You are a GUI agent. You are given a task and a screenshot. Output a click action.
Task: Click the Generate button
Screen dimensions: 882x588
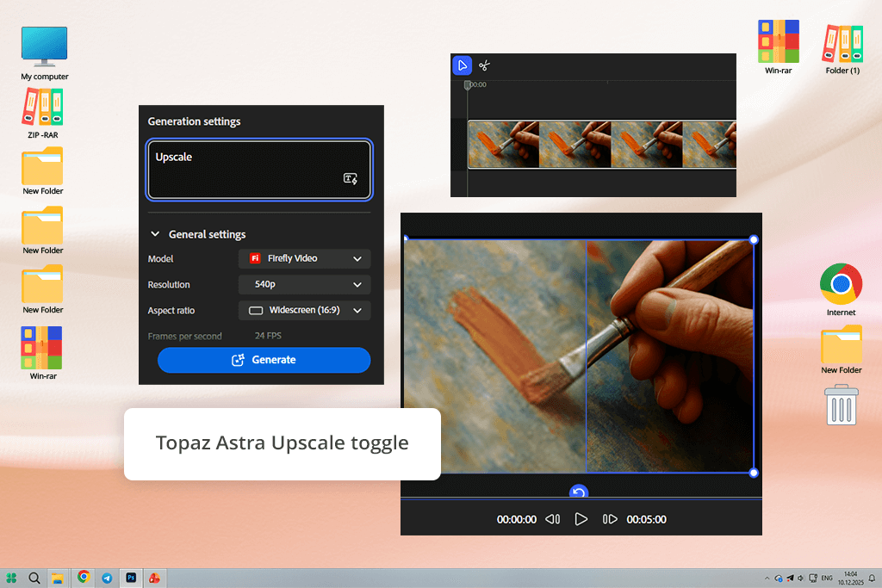point(264,360)
